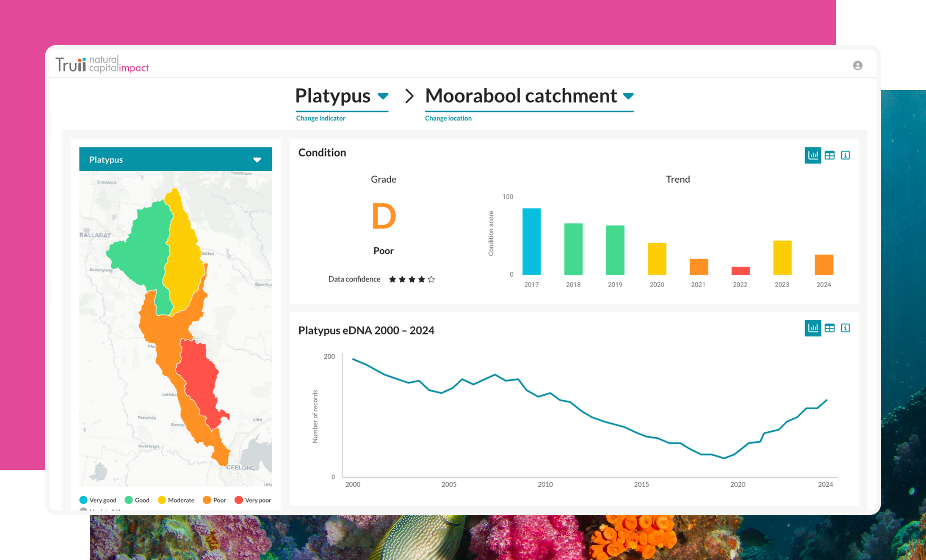Click the Very good legend swatch
The width and height of the screenshot is (926, 560).
[83, 500]
